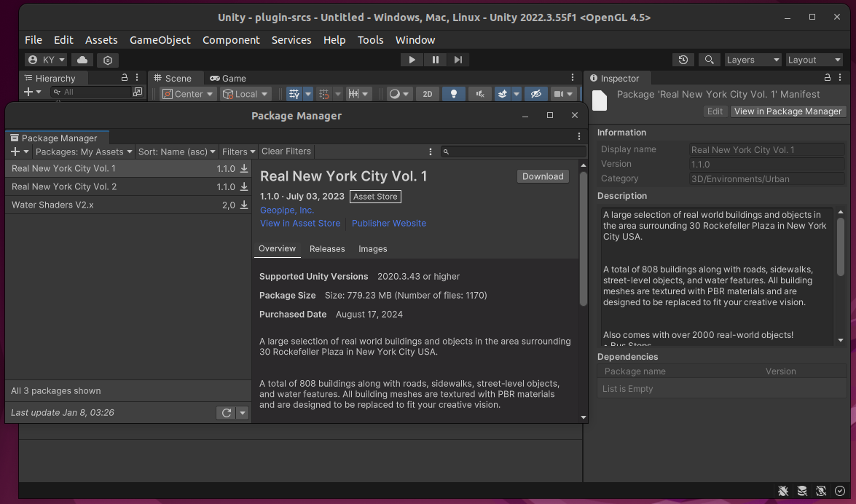
Task: Open the draw mode shading sphere dropdown
Action: click(x=399, y=94)
